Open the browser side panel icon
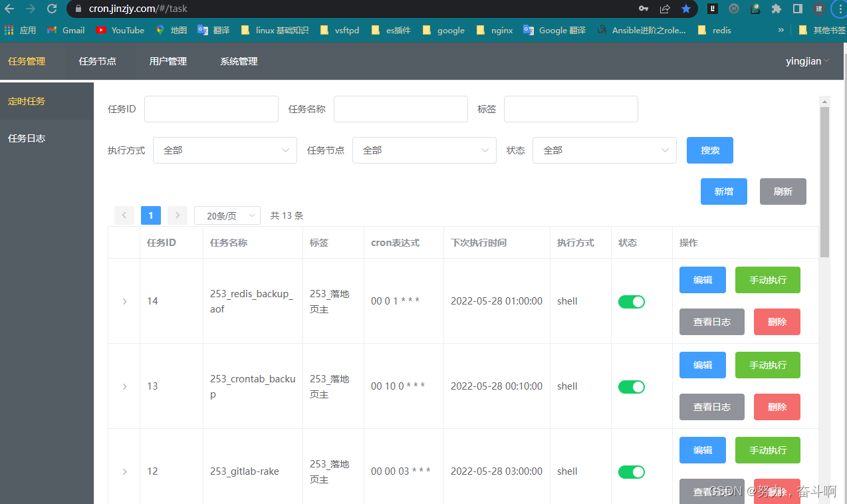Screen dimensions: 847x504 tap(797, 9)
